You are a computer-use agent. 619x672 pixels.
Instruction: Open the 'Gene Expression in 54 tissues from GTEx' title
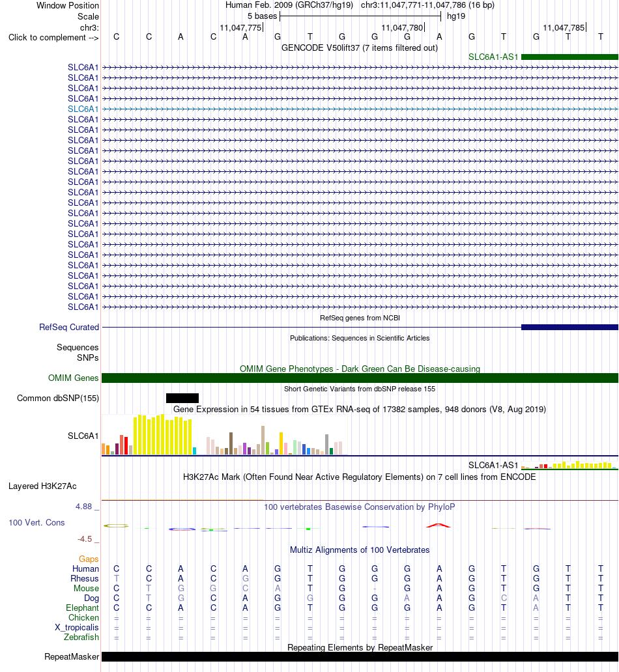(360, 410)
